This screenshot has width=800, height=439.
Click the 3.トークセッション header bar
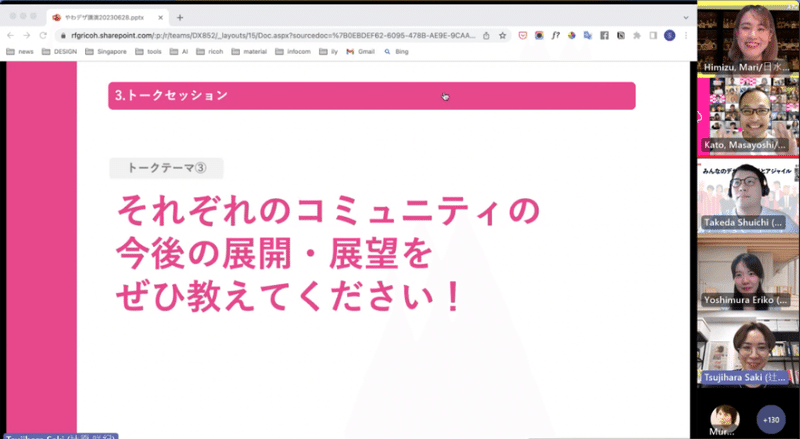pyautogui.click(x=372, y=95)
